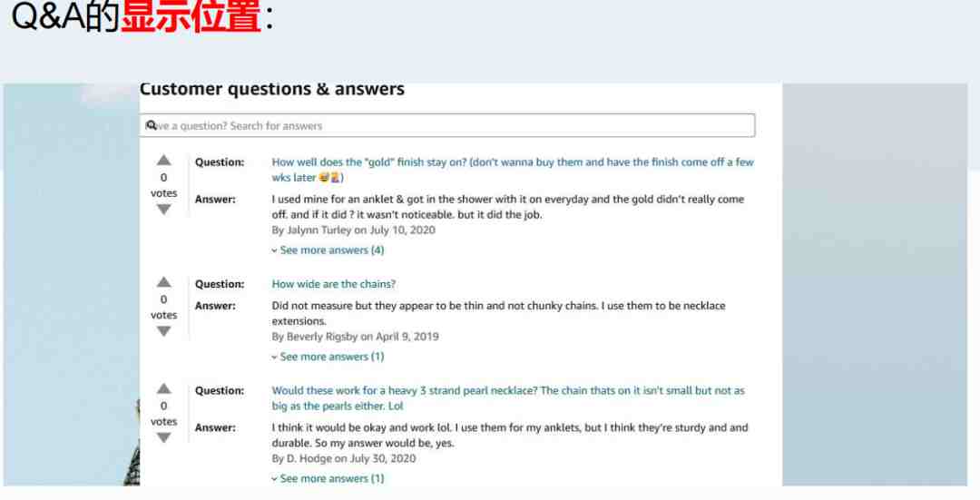980x500 pixels.
Task: Click author name D. Hodge
Action: pyautogui.click(x=309, y=458)
